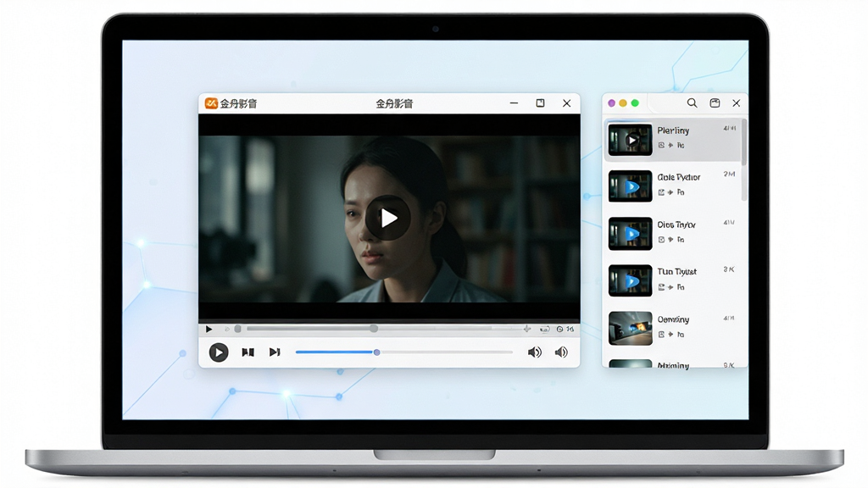Click the small gray stop square on the seek strip
Image resolution: width=868 pixels, height=488 pixels.
point(237,329)
